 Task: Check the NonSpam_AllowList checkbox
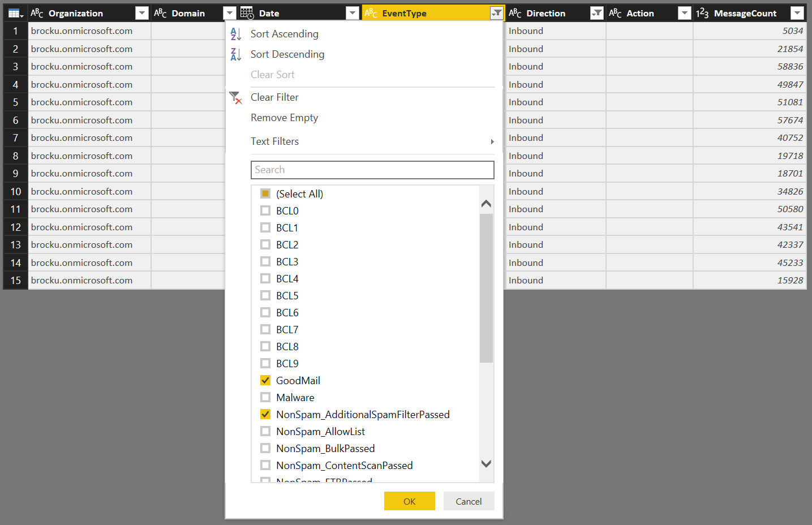[265, 431]
